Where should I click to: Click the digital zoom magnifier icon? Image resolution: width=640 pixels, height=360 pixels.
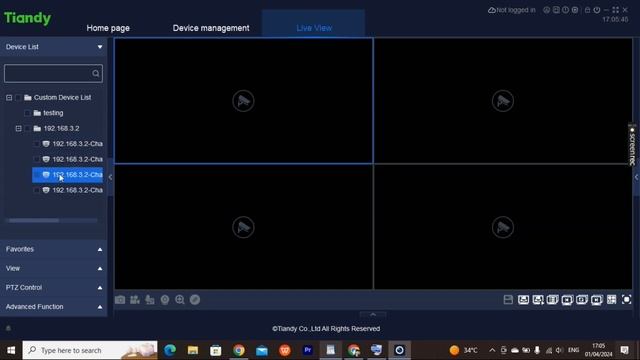pos(180,300)
